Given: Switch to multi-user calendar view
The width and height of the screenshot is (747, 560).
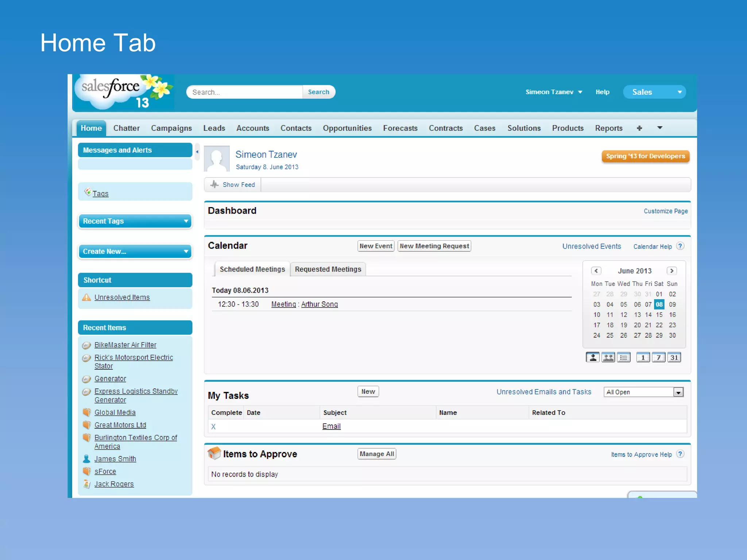Looking at the screenshot, I should 608,357.
